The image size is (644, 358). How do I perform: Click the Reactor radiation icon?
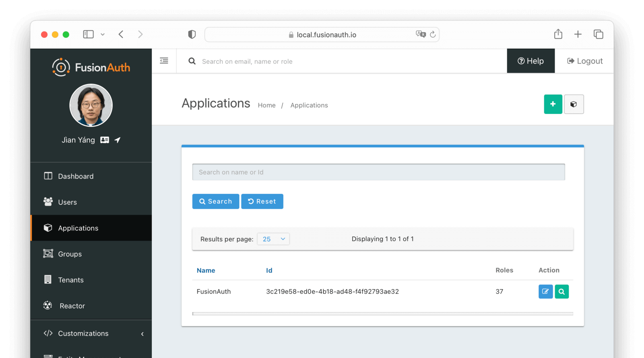pyautogui.click(x=47, y=305)
